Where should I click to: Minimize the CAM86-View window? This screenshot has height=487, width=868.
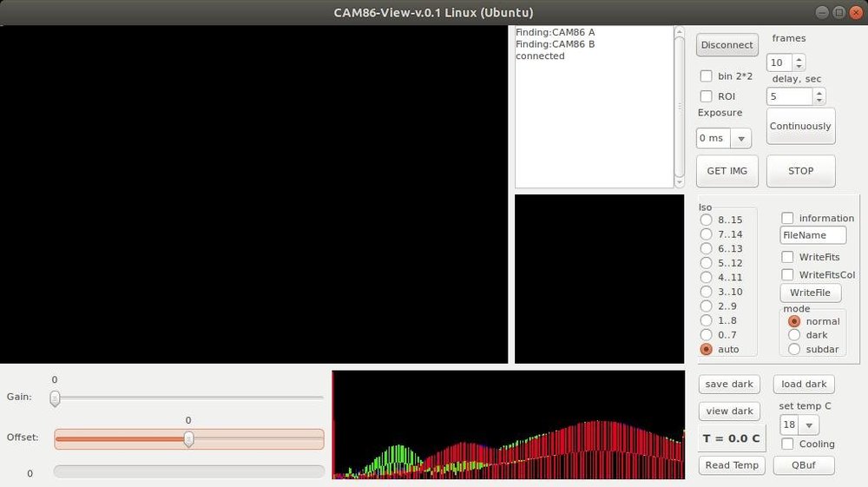tap(822, 12)
